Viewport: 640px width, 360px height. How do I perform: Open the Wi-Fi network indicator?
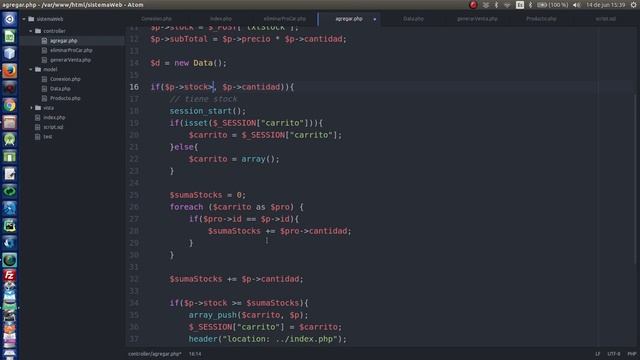point(507,5)
